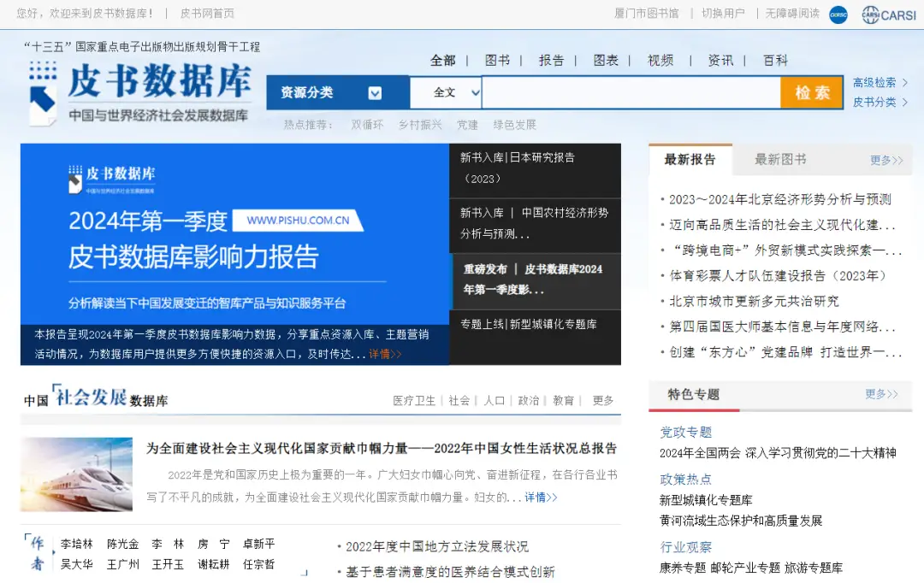Open 基于患者满意度的医养结合模式创新
924x583 pixels.
[x=450, y=572]
